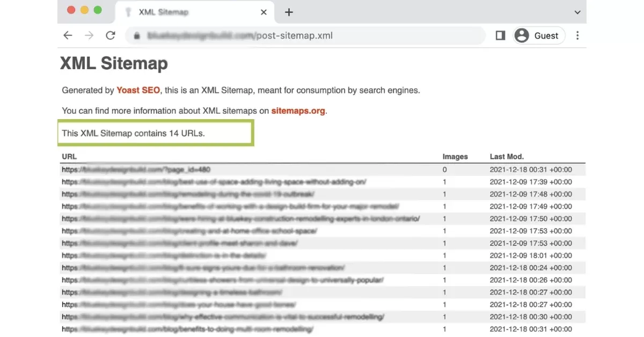This screenshot has width=644, height=337.
Task: Open the Yoast SEO link
Action: (x=138, y=90)
